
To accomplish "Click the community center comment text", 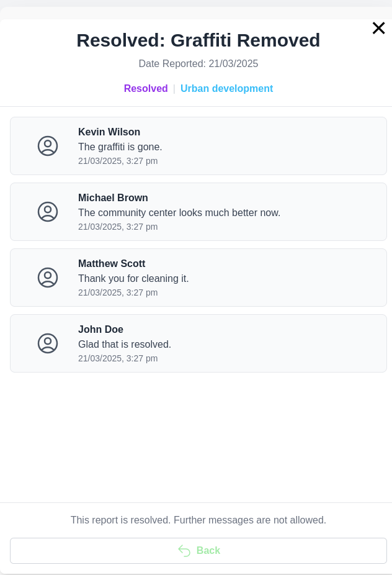I will click(179, 213).
